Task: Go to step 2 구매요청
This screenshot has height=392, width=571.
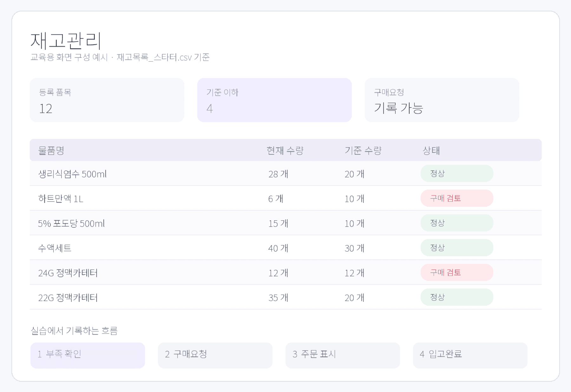Action: (215, 355)
